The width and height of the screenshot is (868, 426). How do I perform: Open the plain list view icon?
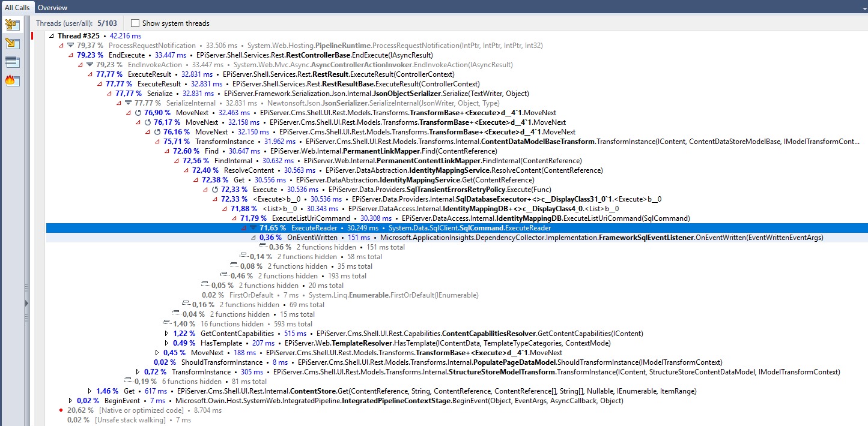coord(12,62)
